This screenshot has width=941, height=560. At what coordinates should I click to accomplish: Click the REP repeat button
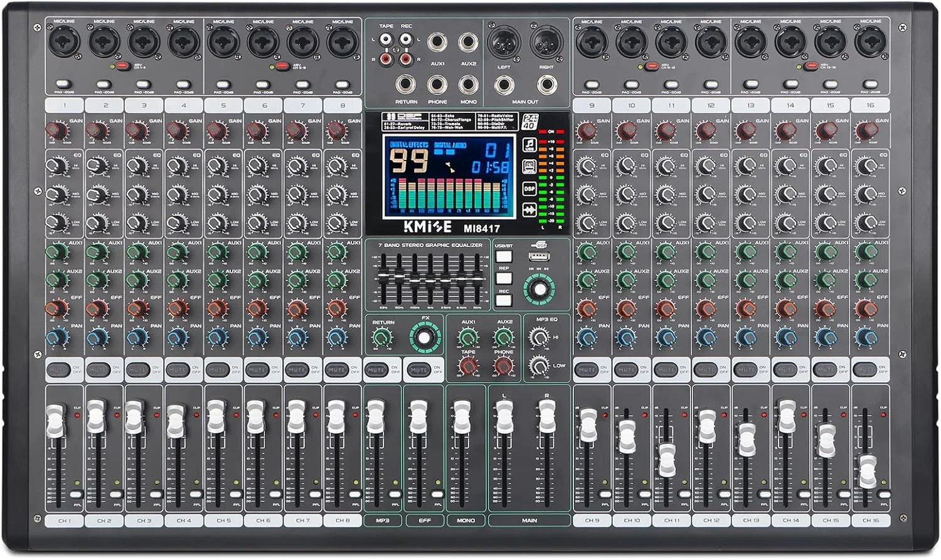coord(504,278)
